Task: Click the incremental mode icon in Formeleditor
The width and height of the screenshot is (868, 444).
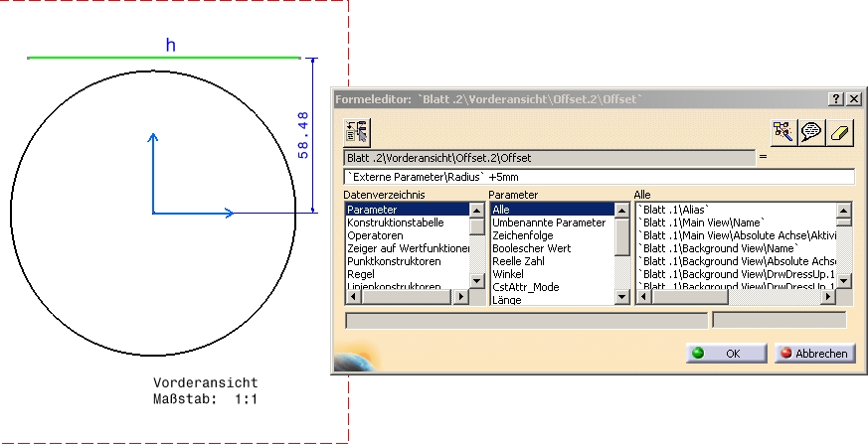Action: pos(357,133)
